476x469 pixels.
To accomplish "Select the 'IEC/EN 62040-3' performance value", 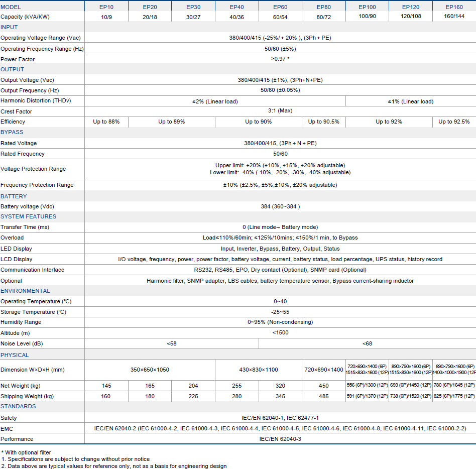I will [x=280, y=438].
